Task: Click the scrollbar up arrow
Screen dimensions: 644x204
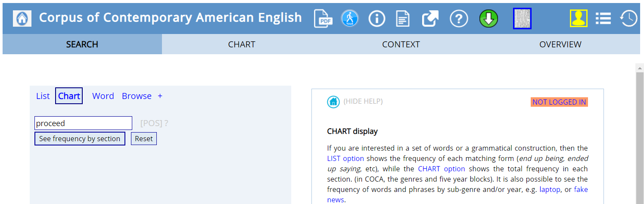Action: 640,68
